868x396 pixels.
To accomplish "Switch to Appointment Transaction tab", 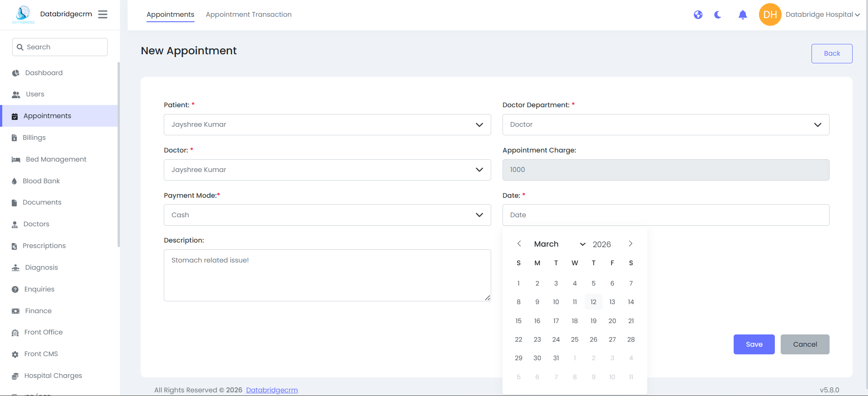I will 249,14.
